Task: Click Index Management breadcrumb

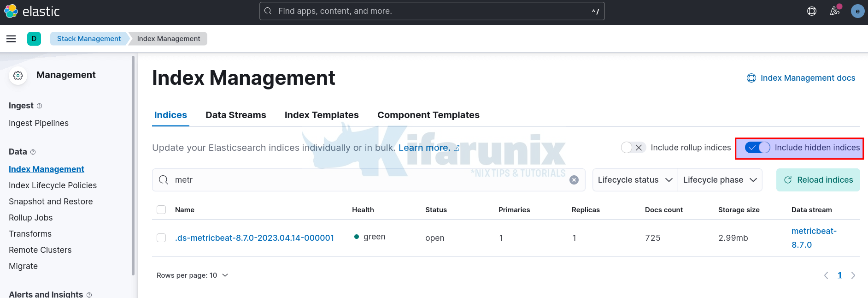Action: 169,39
